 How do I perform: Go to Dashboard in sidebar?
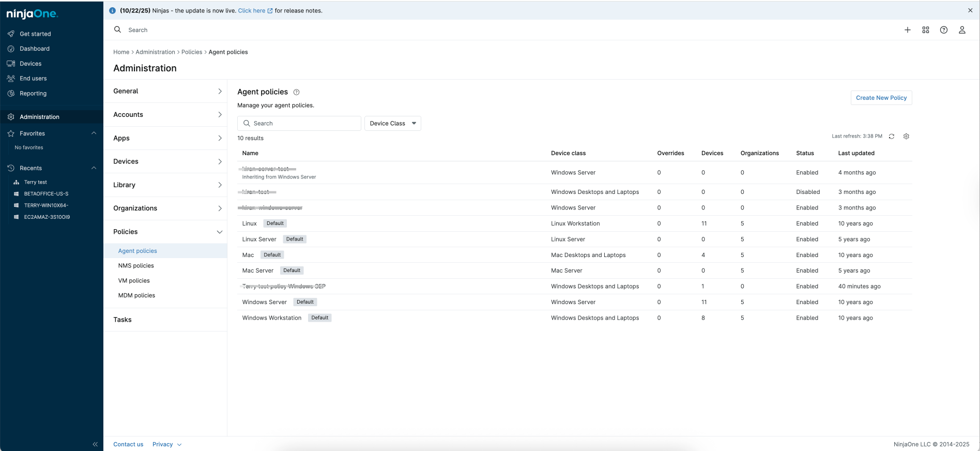pyautogui.click(x=35, y=49)
